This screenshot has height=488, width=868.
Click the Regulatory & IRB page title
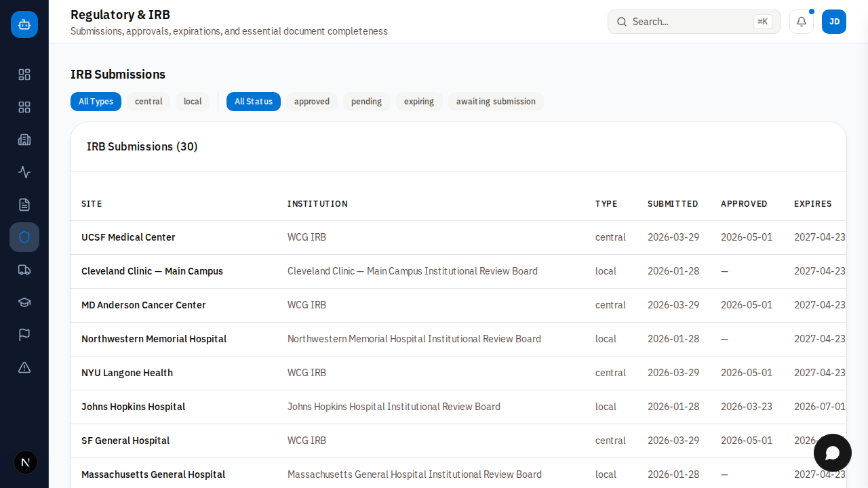coord(120,14)
